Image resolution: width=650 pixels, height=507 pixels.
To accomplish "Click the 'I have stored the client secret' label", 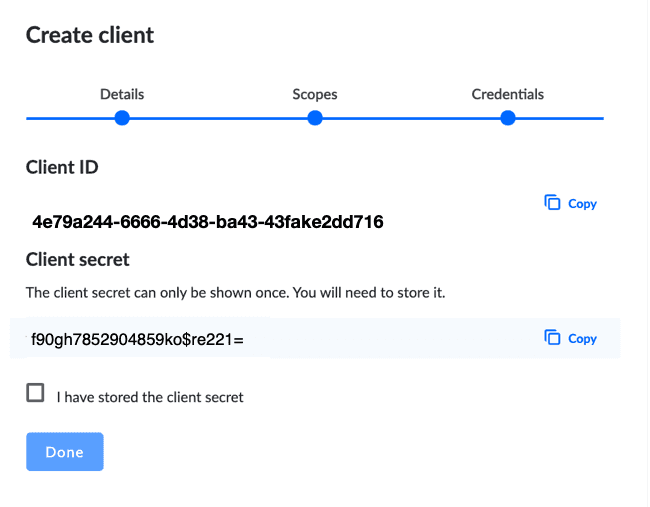I will (x=150, y=397).
